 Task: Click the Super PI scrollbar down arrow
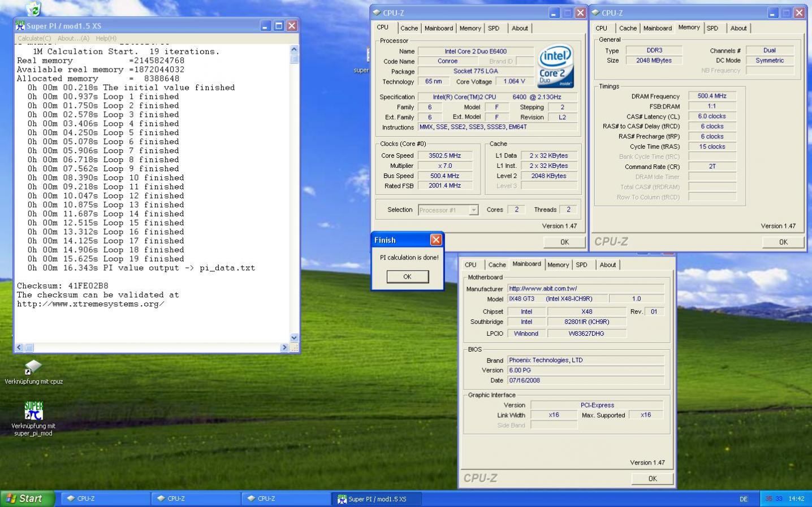click(x=294, y=337)
